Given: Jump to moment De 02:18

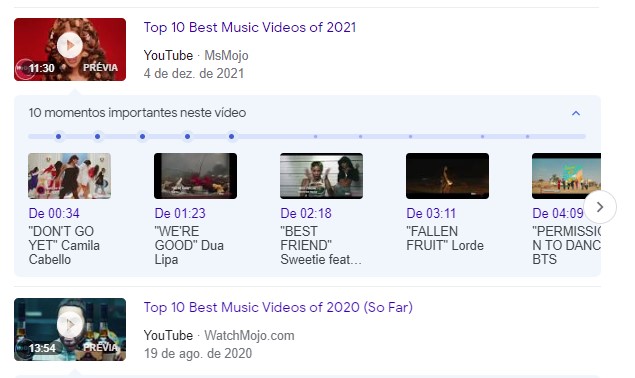Looking at the screenshot, I should coord(306,213).
